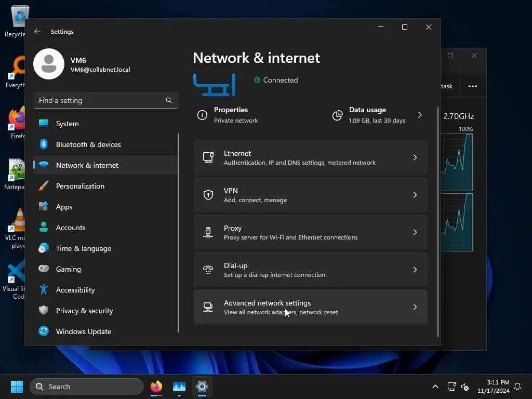Expand the Dial-up row chevron

[x=415, y=270]
